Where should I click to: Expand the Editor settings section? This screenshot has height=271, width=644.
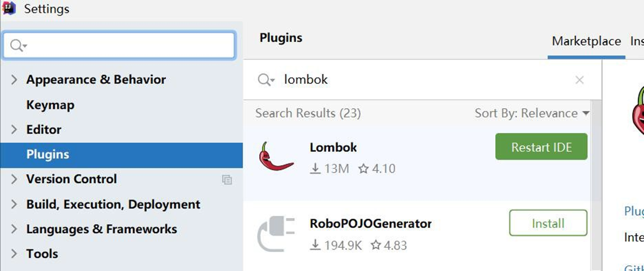pyautogui.click(x=15, y=130)
